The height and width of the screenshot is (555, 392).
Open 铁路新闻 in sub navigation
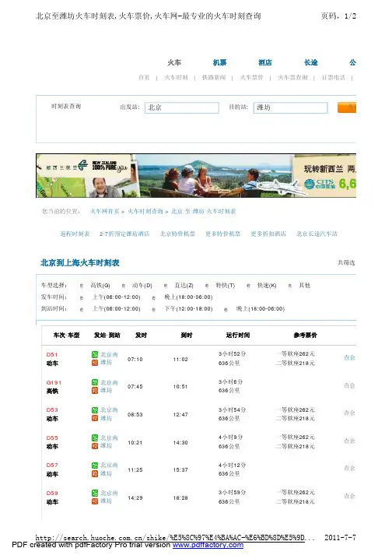214,77
